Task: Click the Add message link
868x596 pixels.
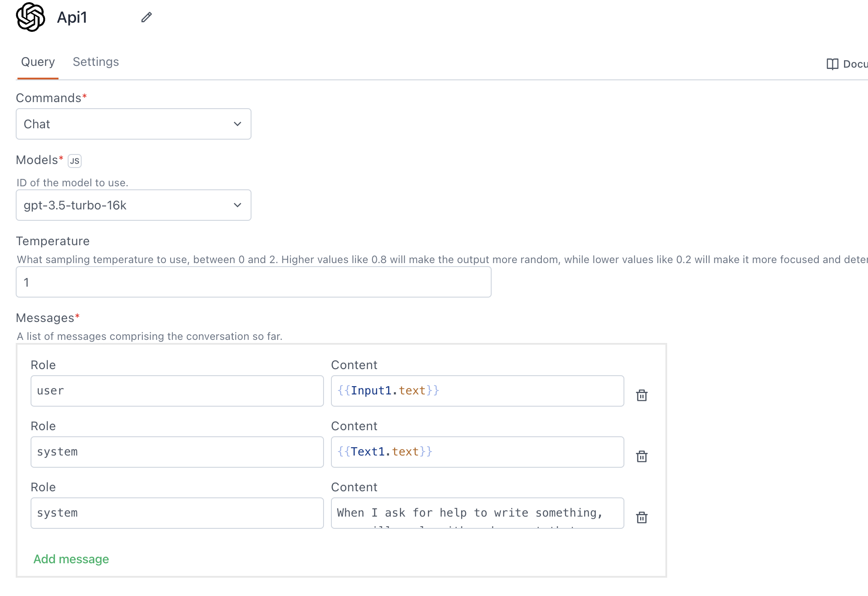Action: tap(71, 559)
